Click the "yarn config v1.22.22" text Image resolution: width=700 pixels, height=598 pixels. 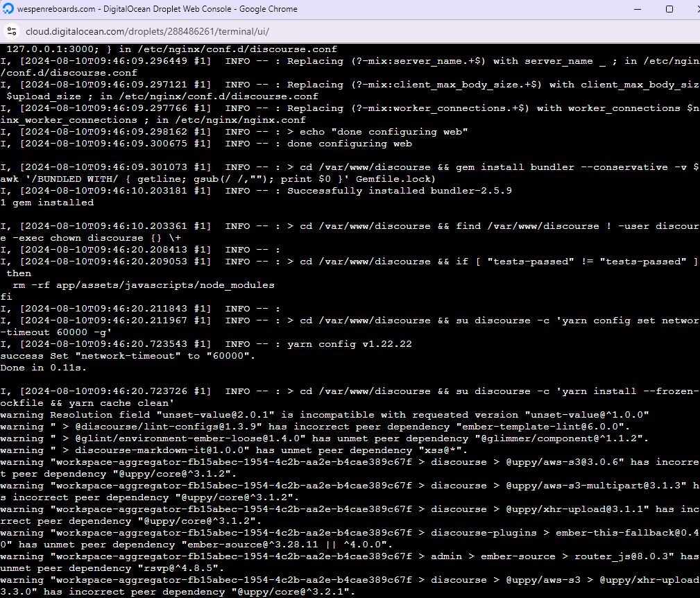pyautogui.click(x=350, y=344)
